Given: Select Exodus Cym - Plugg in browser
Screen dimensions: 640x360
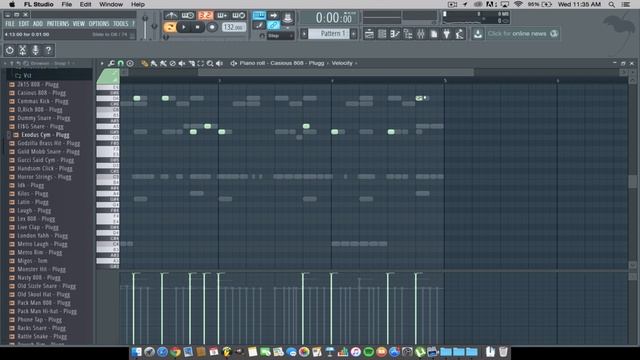Looking at the screenshot, I should (x=45, y=135).
